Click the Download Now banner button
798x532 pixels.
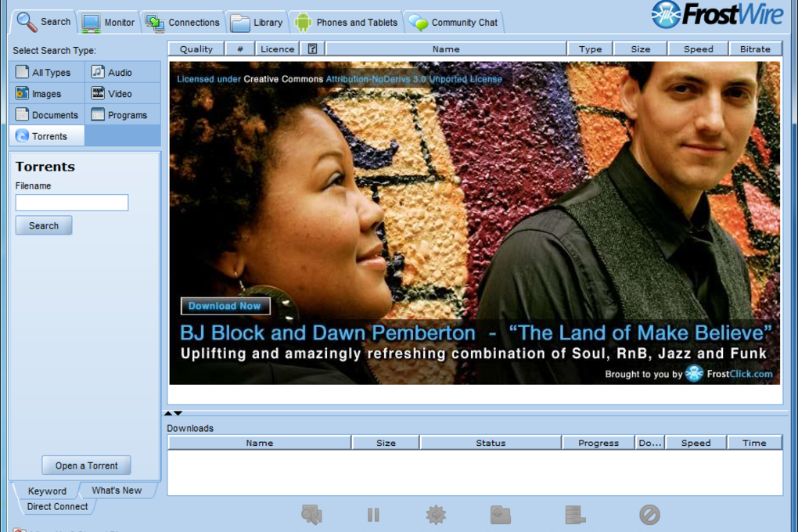click(x=225, y=306)
